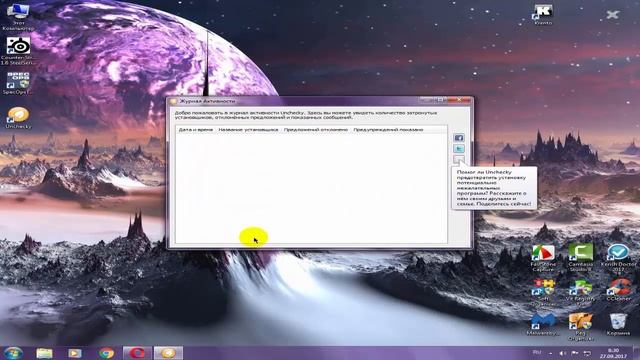Image resolution: width=640 pixels, height=360 pixels.
Task: Click the share tooltip bubble text
Action: pyautogui.click(x=494, y=188)
